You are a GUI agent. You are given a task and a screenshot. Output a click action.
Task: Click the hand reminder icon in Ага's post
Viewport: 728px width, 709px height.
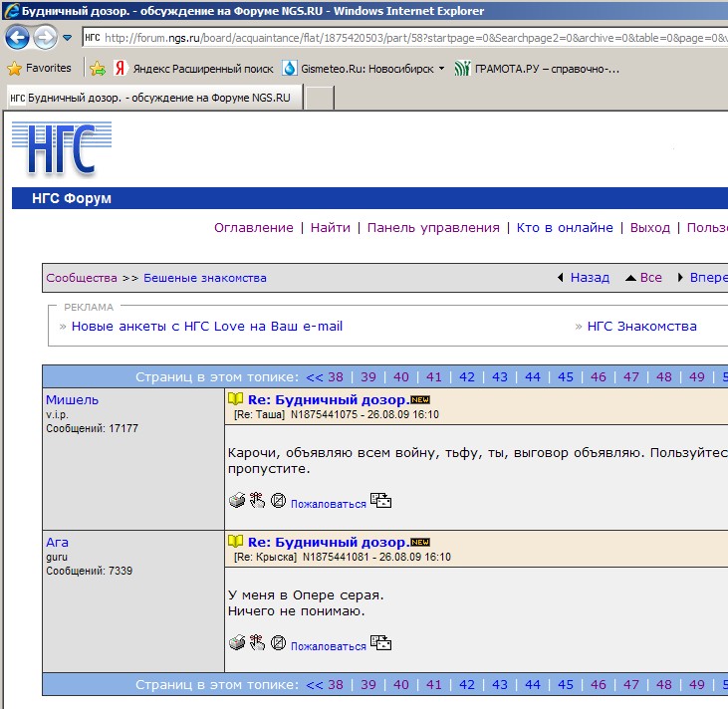coord(257,642)
